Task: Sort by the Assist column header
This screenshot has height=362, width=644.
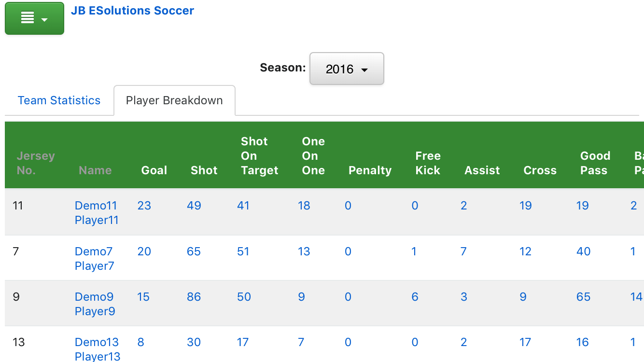Action: tap(482, 170)
